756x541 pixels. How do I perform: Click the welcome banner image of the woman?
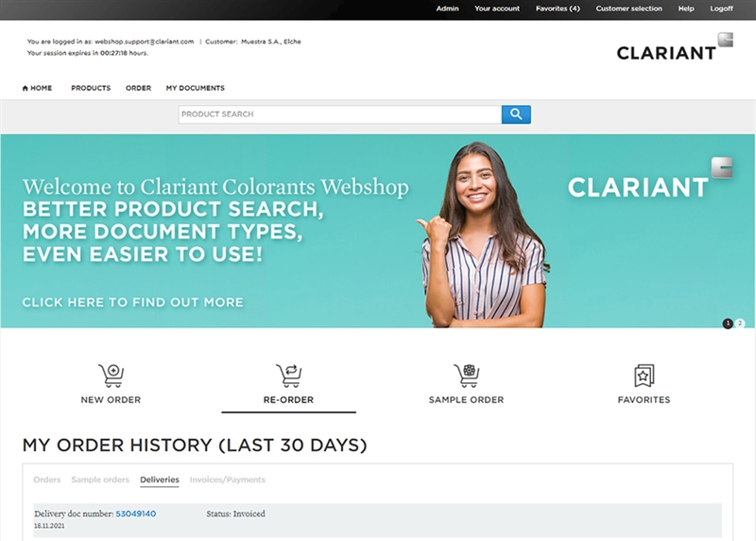(x=482, y=235)
